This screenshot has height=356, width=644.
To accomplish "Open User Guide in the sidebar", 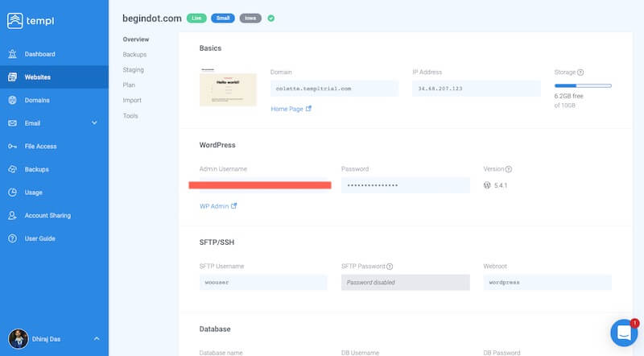I will point(39,238).
